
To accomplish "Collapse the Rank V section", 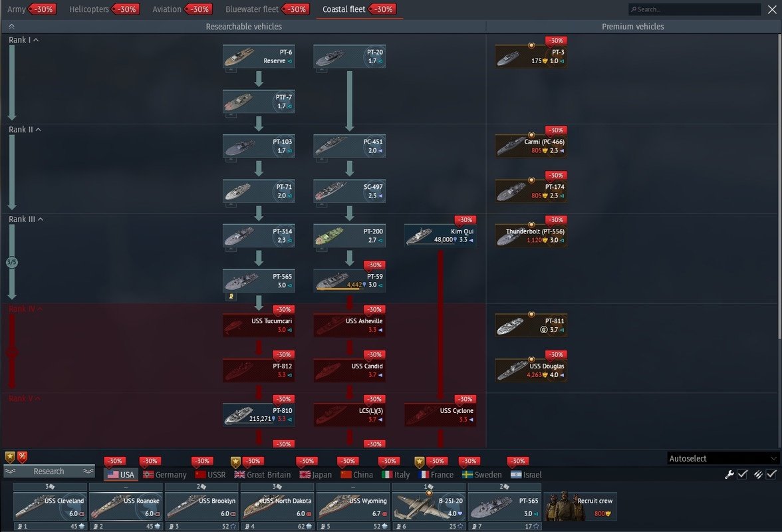I will (25, 399).
